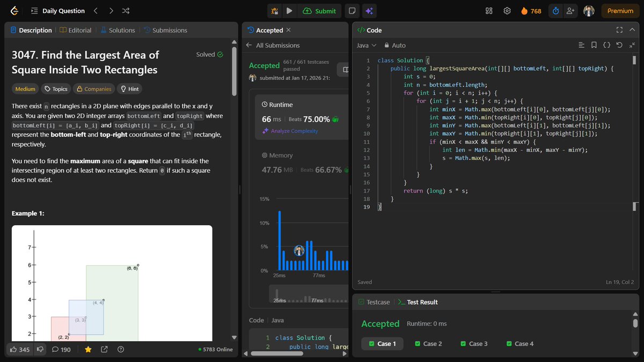Switch to the Description tab
This screenshot has width=644, height=362.
point(31,30)
